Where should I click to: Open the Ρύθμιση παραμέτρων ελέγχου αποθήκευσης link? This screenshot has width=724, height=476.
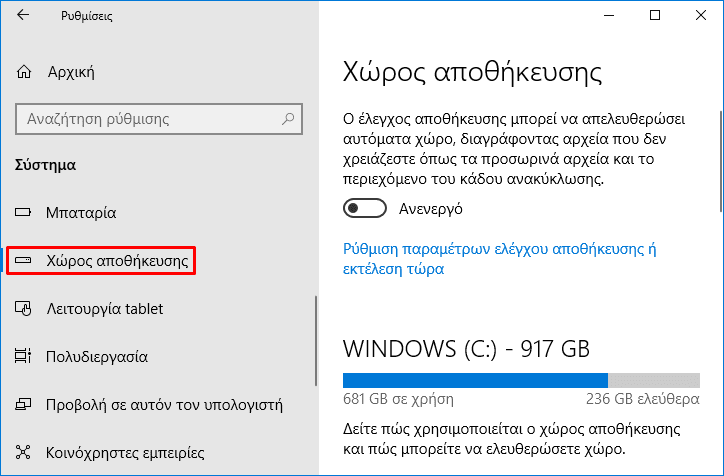tap(500, 259)
